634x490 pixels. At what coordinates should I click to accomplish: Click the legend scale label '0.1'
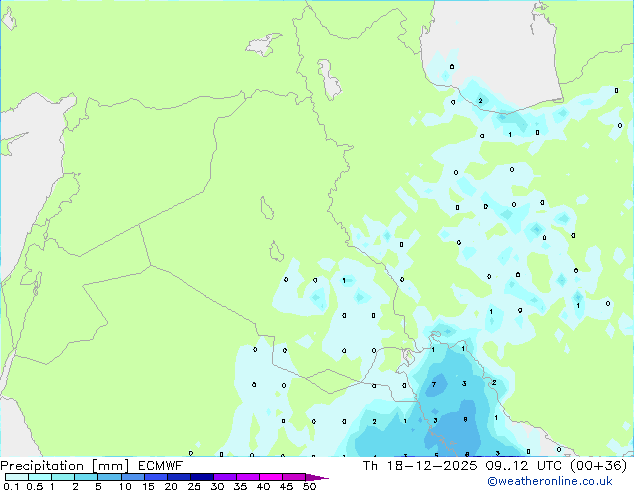point(11,486)
